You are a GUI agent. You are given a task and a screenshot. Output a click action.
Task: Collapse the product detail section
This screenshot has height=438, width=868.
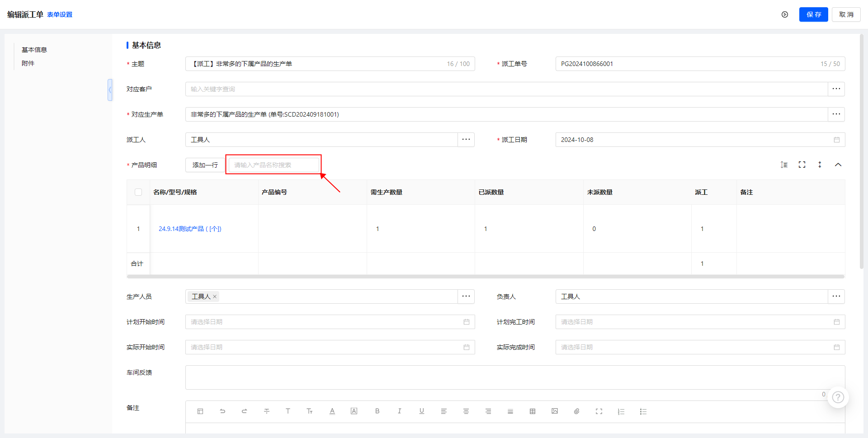838,165
